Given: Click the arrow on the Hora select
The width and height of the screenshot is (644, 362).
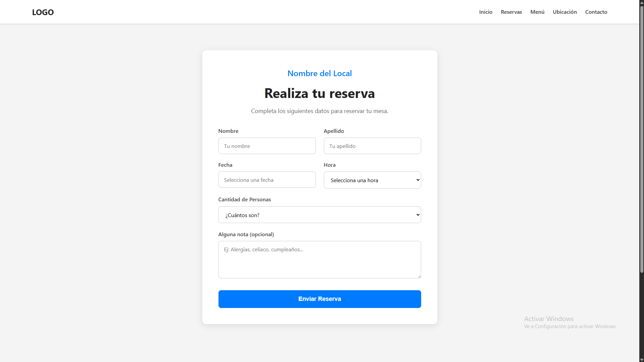Looking at the screenshot, I should point(418,180).
